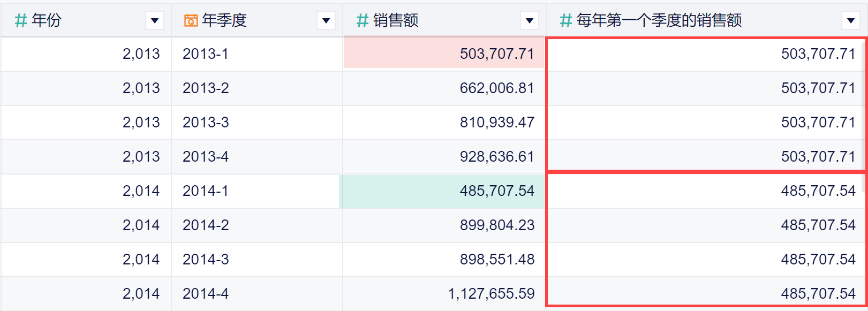868x311 pixels.
Task: Open dropdown for 每年第一个季度的销售额 column
Action: coord(851,21)
